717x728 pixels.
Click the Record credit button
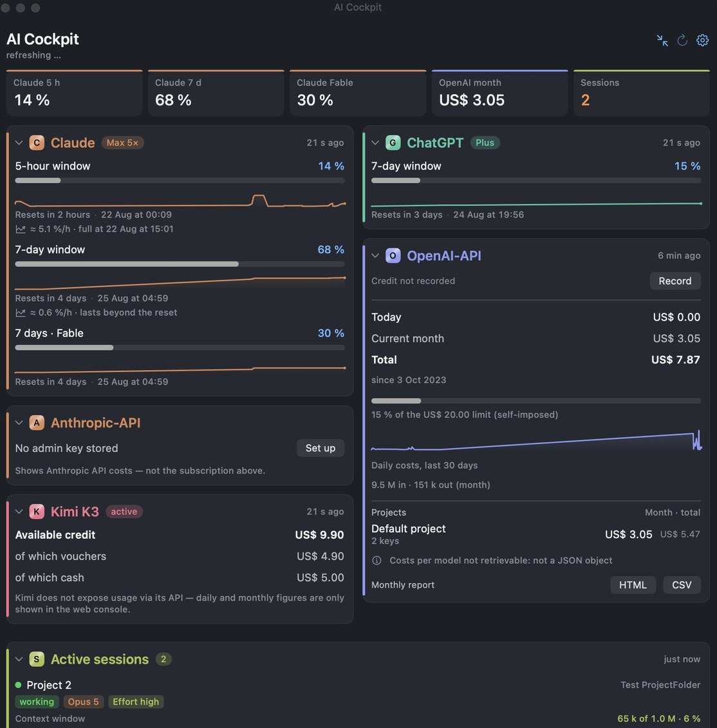[x=675, y=281]
